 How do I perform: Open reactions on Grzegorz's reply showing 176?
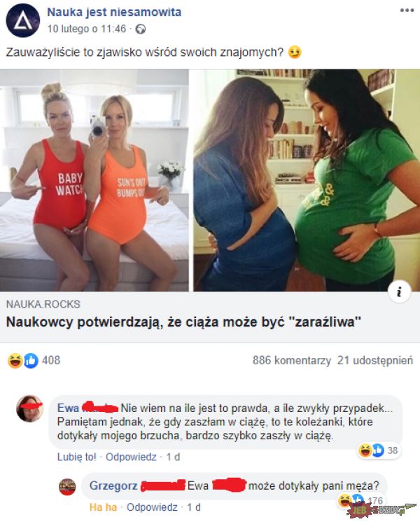pos(360,500)
